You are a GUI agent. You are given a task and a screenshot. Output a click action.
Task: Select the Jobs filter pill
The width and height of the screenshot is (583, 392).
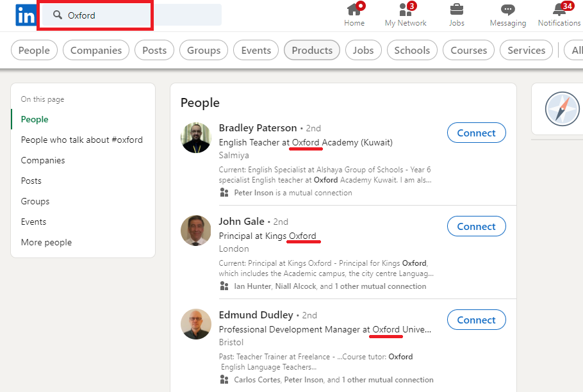click(363, 50)
